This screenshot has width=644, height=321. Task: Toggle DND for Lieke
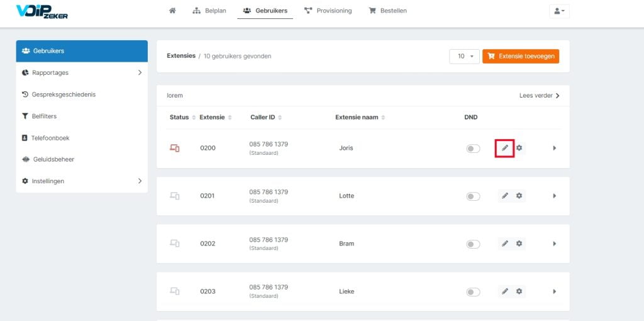pyautogui.click(x=473, y=292)
